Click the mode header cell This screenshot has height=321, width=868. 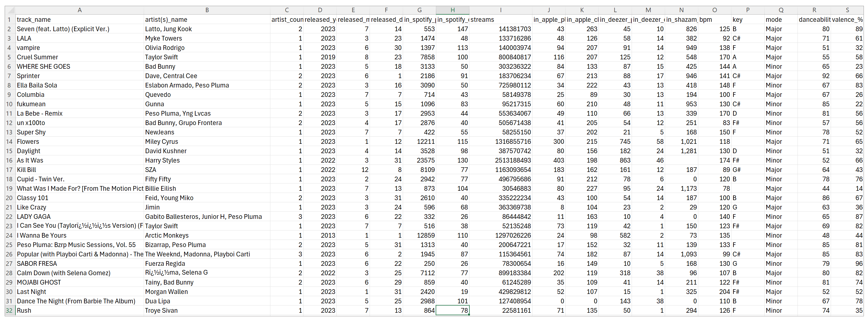point(773,20)
